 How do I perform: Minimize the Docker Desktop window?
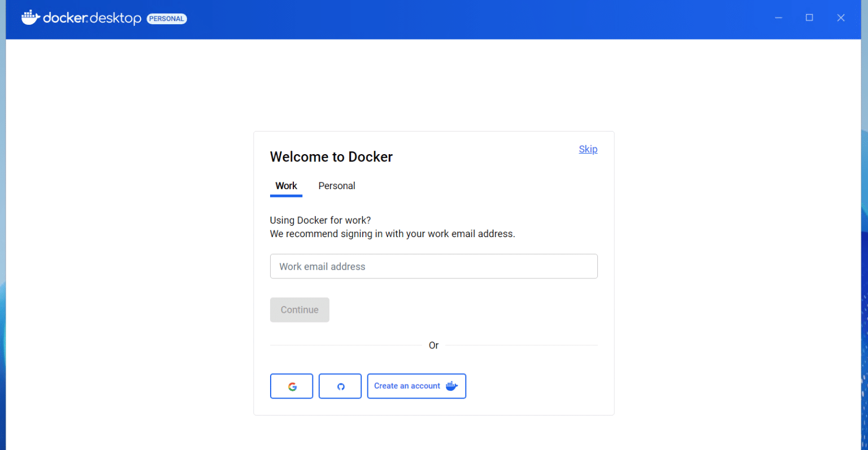pos(778,18)
